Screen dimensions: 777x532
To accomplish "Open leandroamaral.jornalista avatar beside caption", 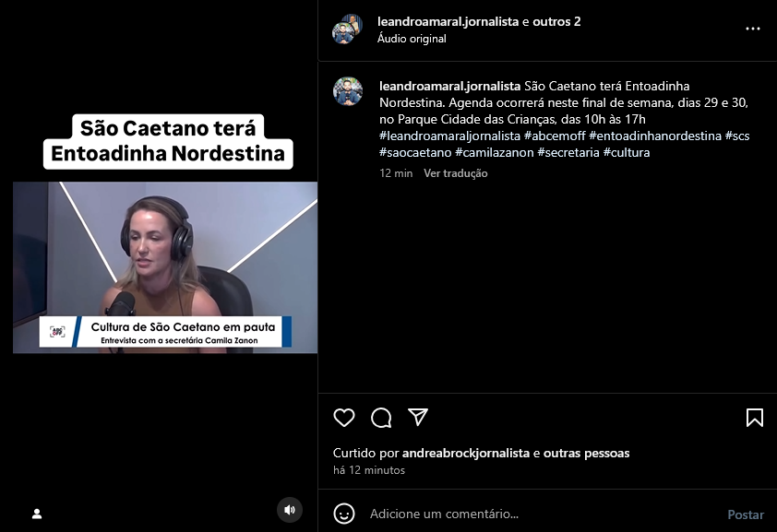I will pos(348,91).
